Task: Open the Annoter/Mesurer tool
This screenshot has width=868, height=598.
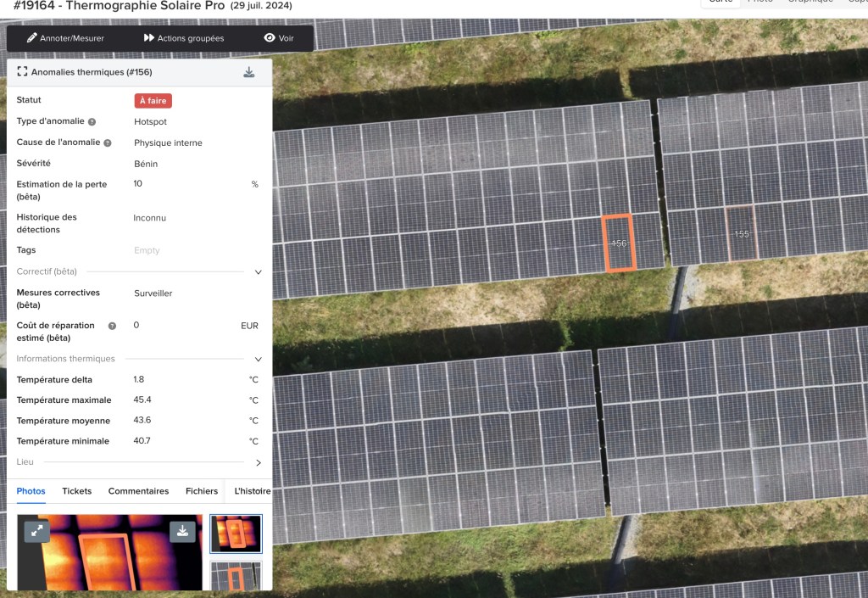Action: (x=65, y=38)
